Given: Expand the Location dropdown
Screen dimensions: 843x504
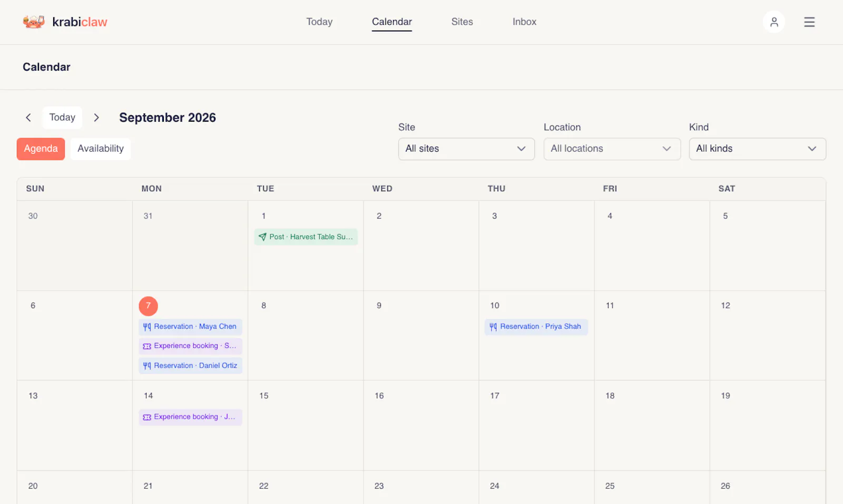Looking at the screenshot, I should (x=612, y=149).
